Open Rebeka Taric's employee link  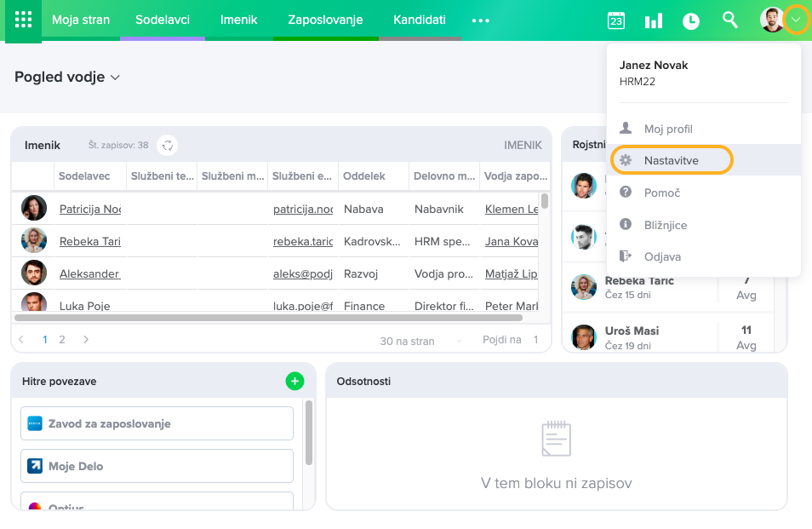[89, 241]
